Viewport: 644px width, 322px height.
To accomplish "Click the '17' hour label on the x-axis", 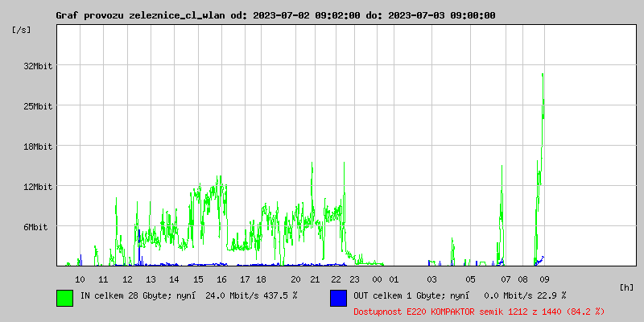I will coord(245,279).
